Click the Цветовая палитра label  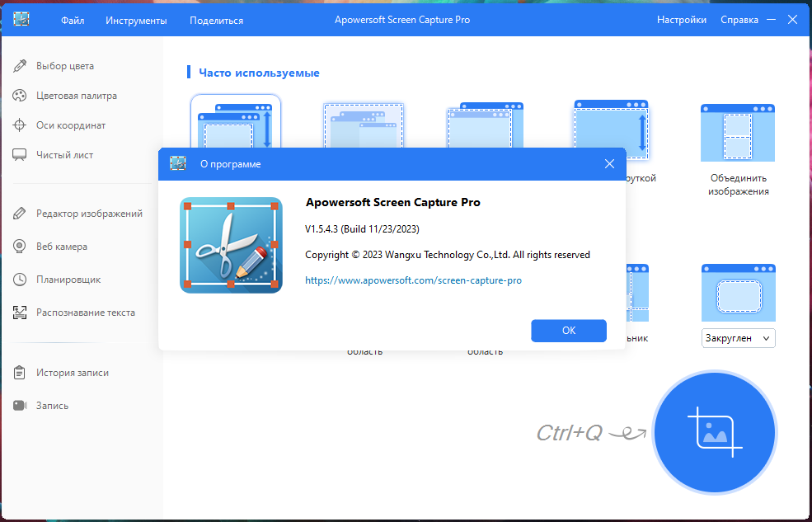[x=77, y=96]
